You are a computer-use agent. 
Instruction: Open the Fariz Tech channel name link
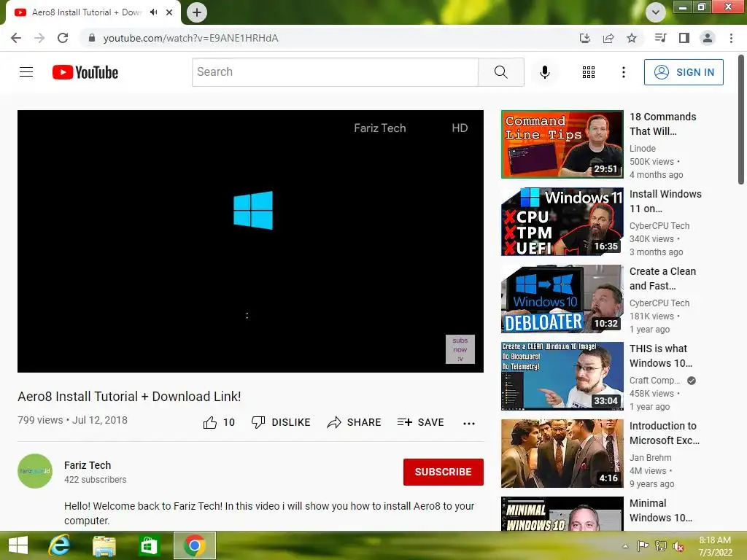tap(88, 465)
